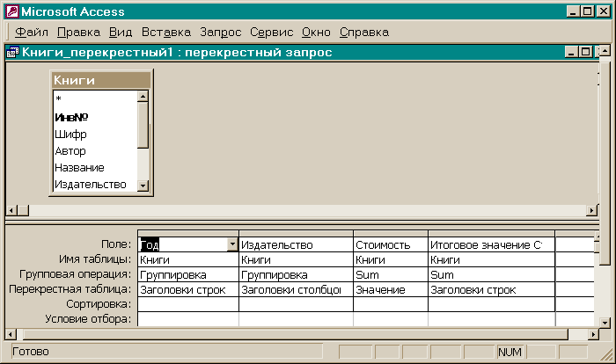Click left arrow of table pane horizontal scrollbar
This screenshot has width=616, height=364.
click(x=11, y=210)
